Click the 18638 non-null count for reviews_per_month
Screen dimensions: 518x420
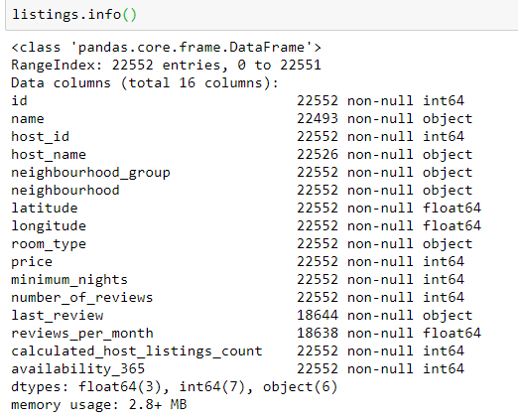[318, 334]
